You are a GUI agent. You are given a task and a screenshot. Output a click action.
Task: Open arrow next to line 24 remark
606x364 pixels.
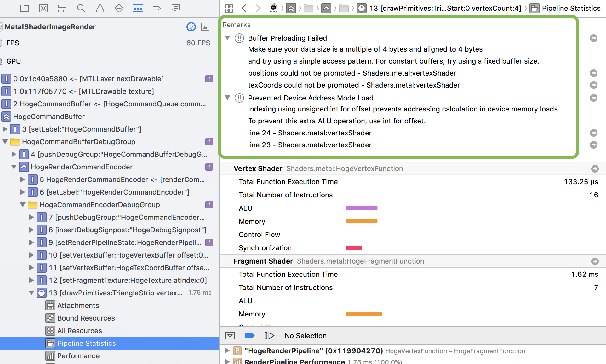pyautogui.click(x=593, y=133)
